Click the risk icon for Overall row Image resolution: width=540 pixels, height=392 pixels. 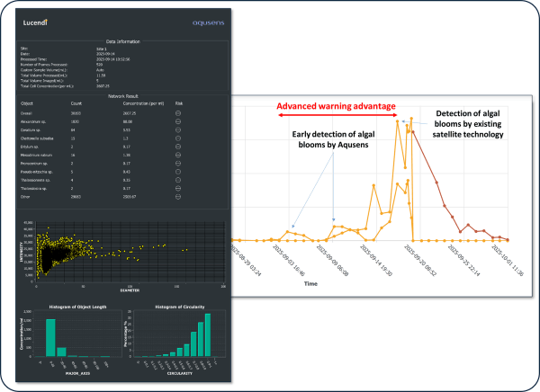[x=178, y=113]
